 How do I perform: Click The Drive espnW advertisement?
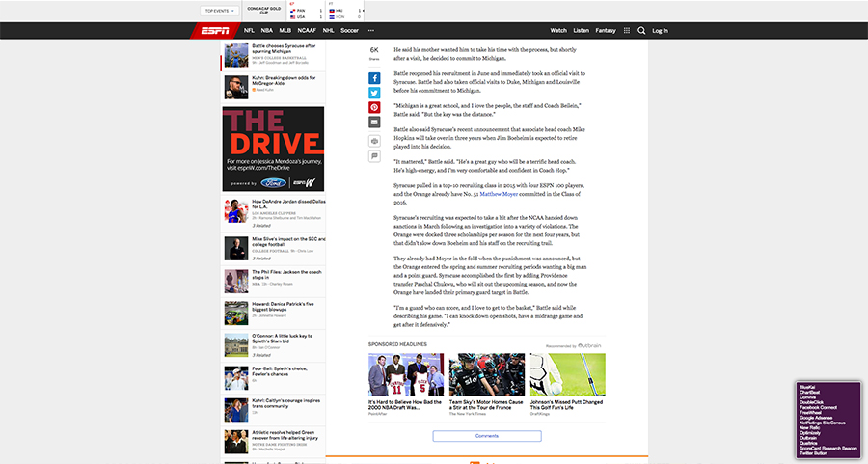tap(273, 149)
